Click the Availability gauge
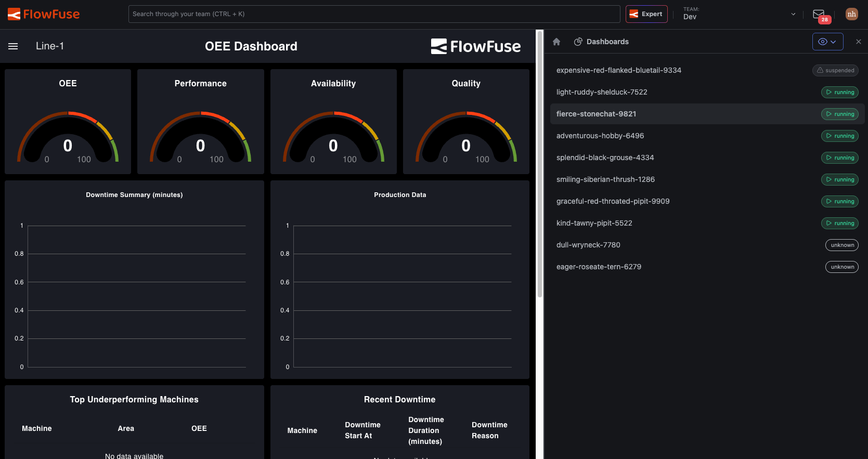This screenshot has width=868, height=459. (333, 137)
